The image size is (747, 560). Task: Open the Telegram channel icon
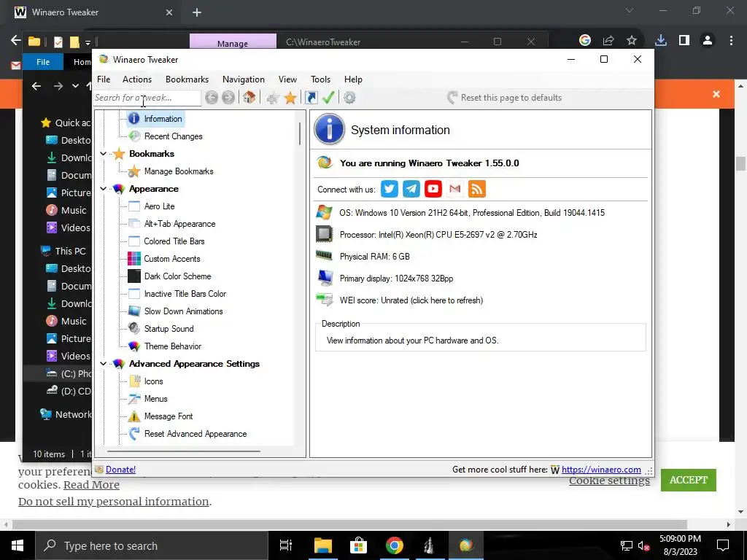tap(411, 189)
